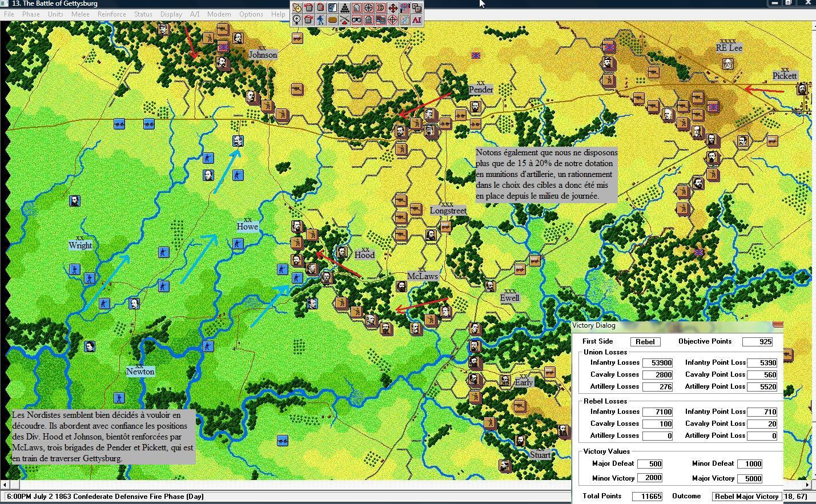Click the Union Artillery Point Loss value 5520
The height and width of the screenshot is (504, 816).
click(762, 387)
